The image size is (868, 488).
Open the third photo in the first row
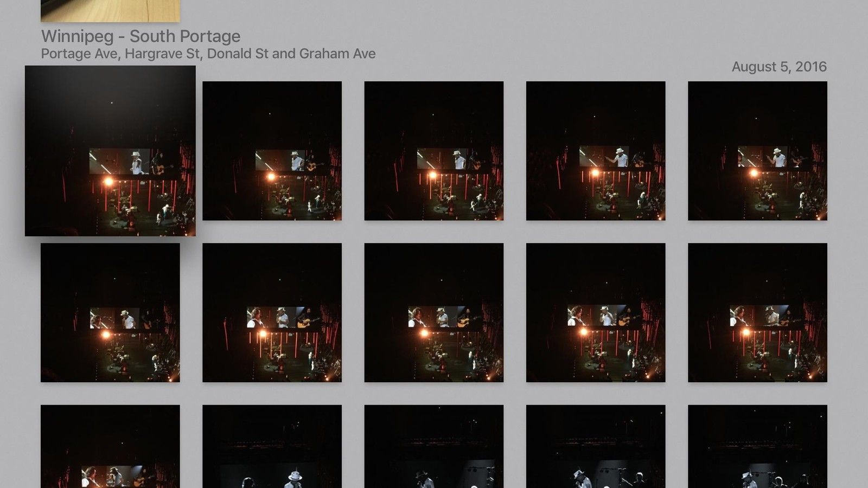pyautogui.click(x=433, y=151)
